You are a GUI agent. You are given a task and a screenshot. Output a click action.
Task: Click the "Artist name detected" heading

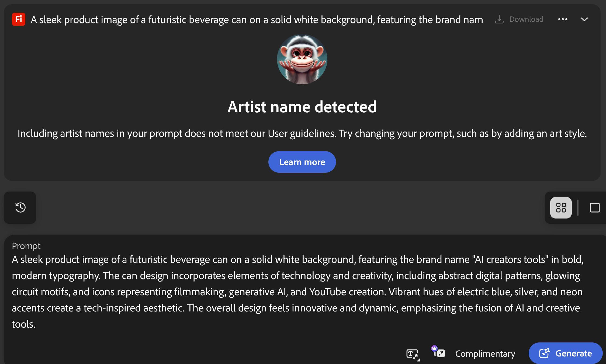point(302,107)
